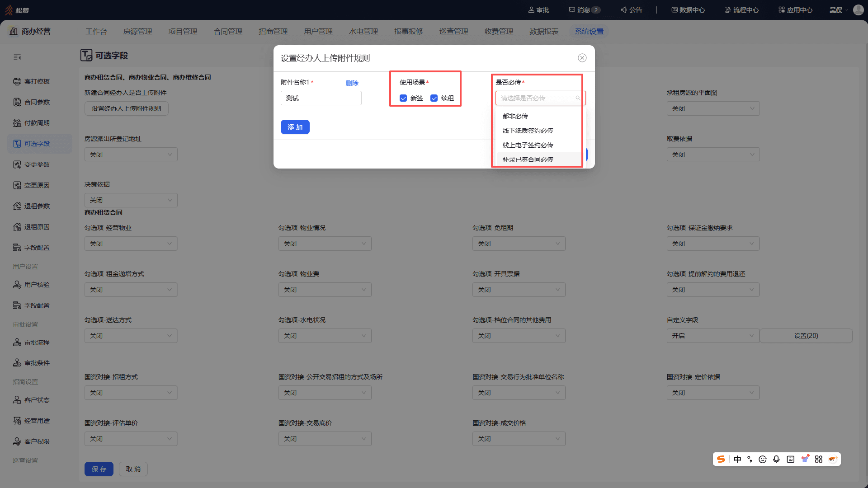Expand 决策依据 dropdown

pos(131,200)
